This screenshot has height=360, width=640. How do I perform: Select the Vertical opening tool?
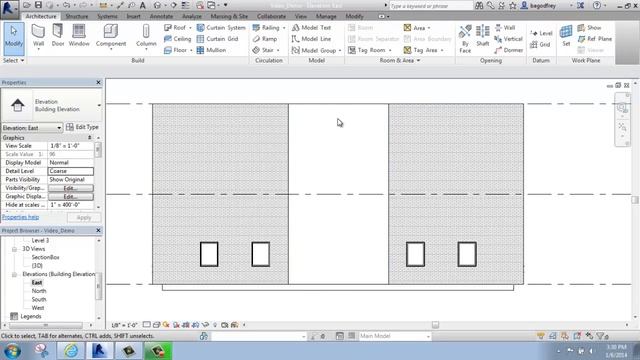(508, 39)
